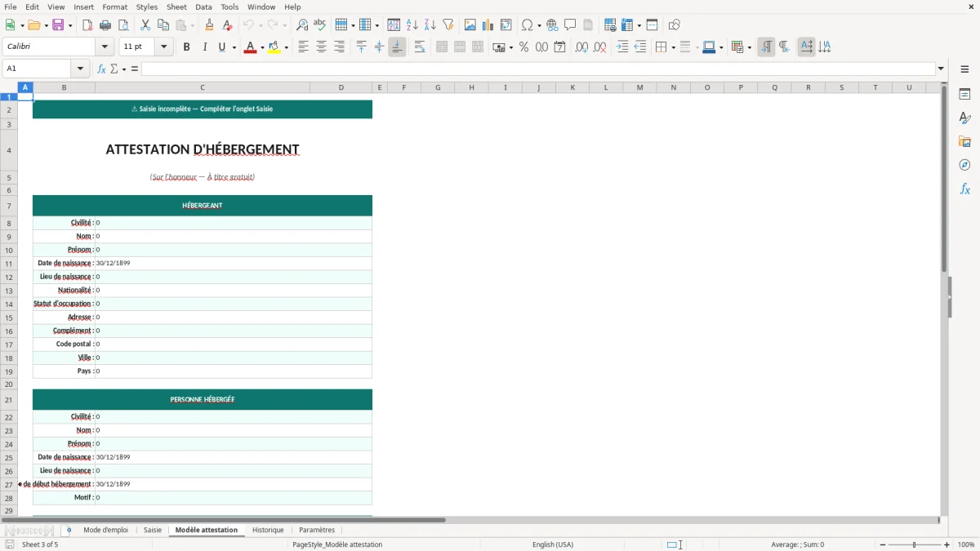Open the font color dropdown arrow
The image size is (980, 551).
click(x=261, y=47)
